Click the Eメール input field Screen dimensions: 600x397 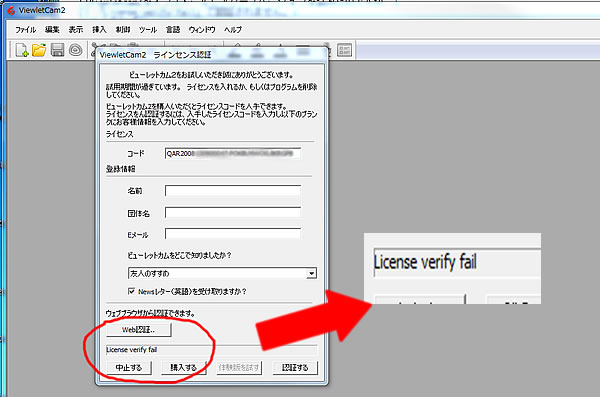[233, 234]
